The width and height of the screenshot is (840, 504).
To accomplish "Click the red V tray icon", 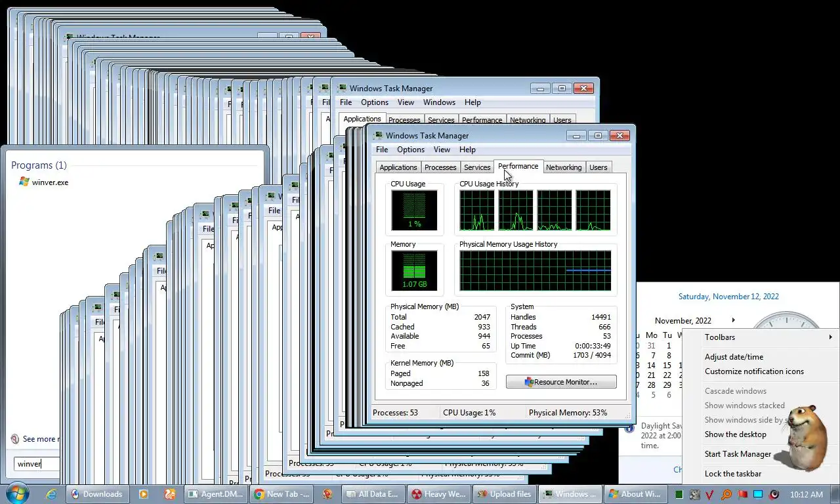I will point(710,494).
